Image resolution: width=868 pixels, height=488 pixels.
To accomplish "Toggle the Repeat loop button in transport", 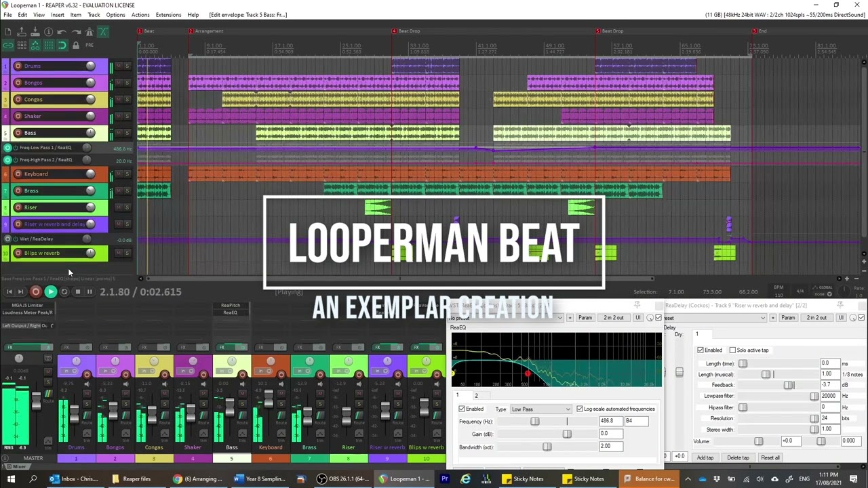I will (64, 291).
